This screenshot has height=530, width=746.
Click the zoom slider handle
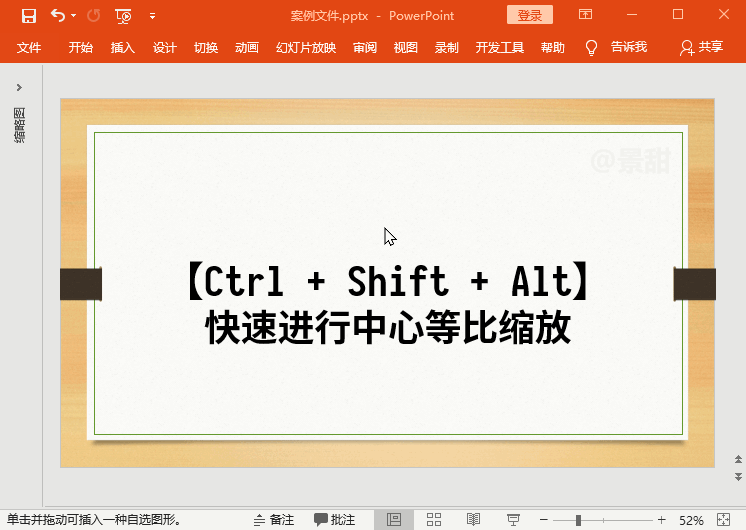578,520
